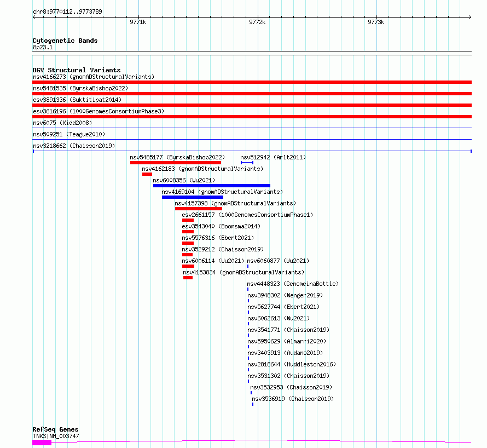The width and height of the screenshot is (487, 448).
Task: Open nsv4157398 gnomADStructuralVariants label
Action: 235,203
